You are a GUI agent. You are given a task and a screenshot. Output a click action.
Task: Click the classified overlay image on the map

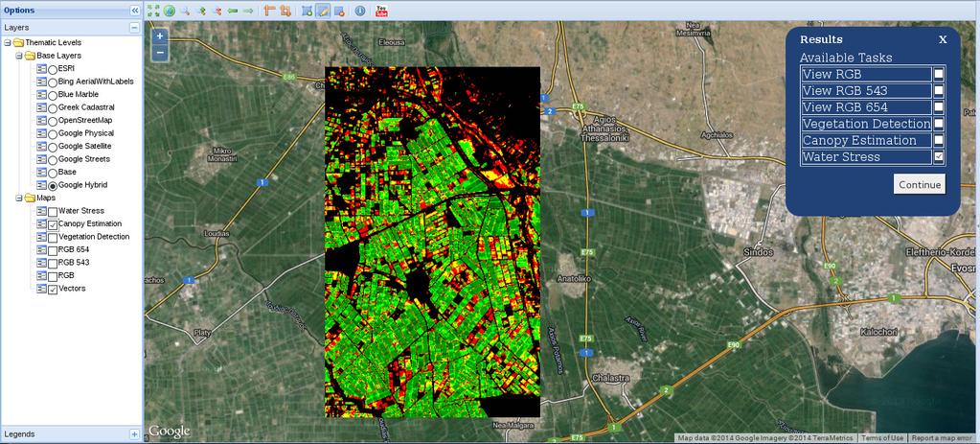(432, 242)
